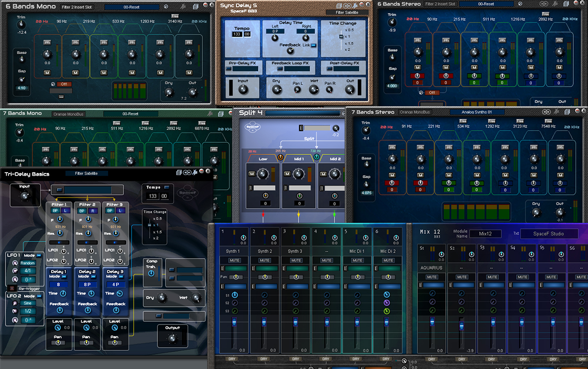Image resolution: width=588 pixels, height=369 pixels.
Task: Open the Delay Time Left 8 P selector
Action: coord(275,31)
